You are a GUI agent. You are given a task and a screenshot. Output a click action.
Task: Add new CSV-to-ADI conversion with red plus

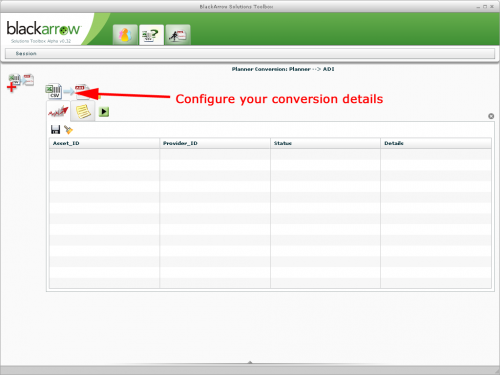coord(20,83)
